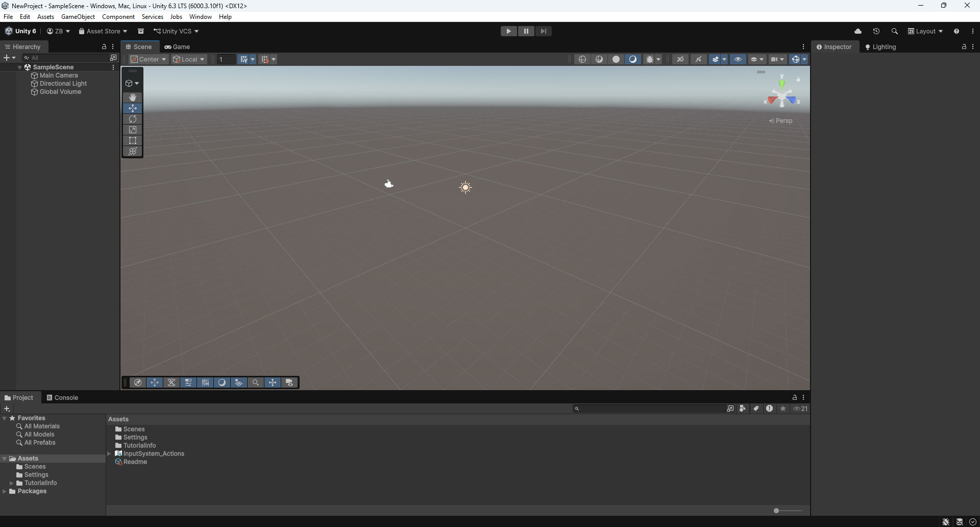Open the Scenes folder in Assets

coord(134,429)
